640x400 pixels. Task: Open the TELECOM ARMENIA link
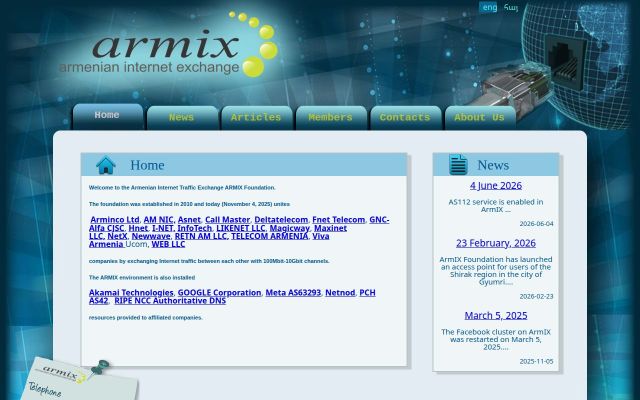click(x=269, y=236)
